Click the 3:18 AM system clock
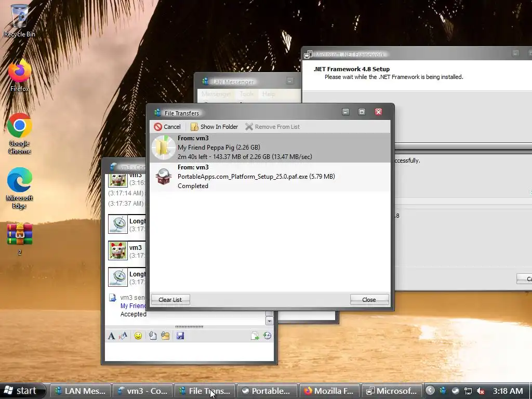 508,391
